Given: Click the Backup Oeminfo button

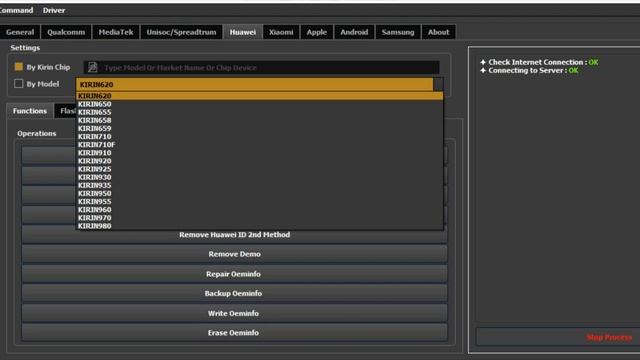Looking at the screenshot, I should [234, 293].
